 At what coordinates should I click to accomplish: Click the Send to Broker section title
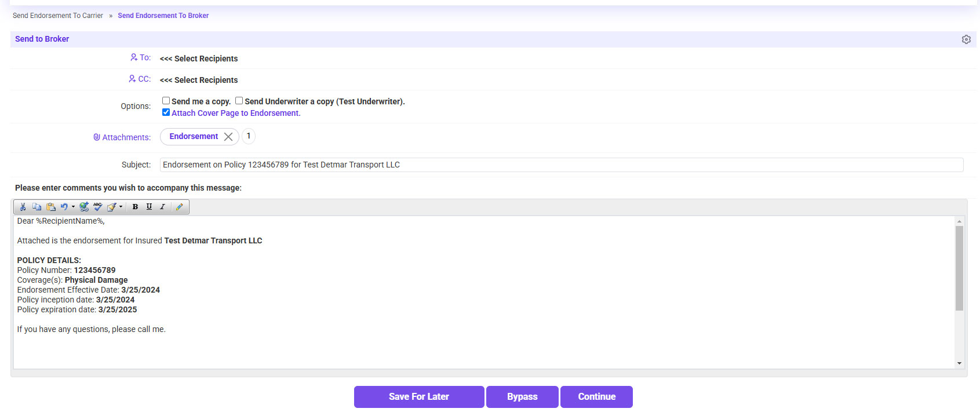click(x=42, y=39)
